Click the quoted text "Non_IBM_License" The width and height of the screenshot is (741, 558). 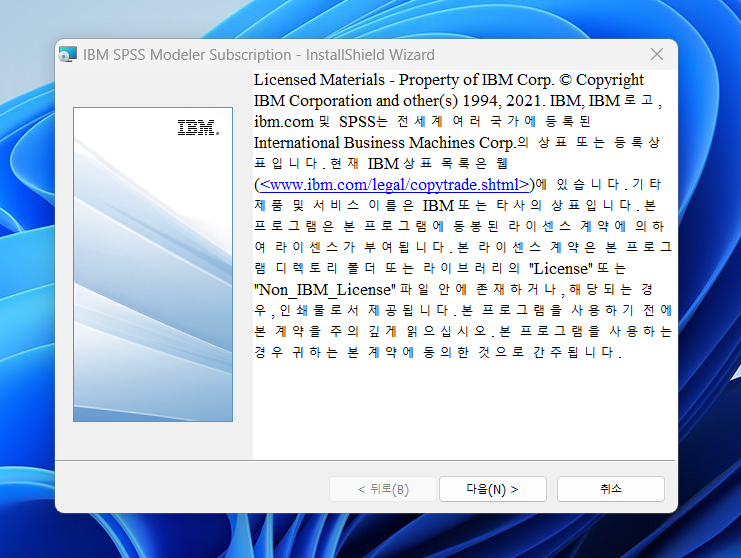pyautogui.click(x=325, y=290)
